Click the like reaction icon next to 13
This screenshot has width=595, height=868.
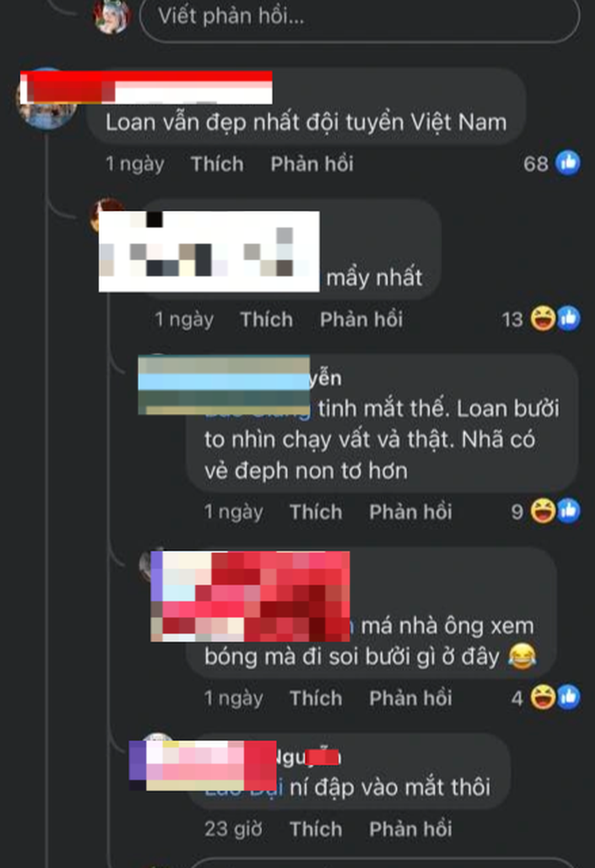tap(569, 318)
